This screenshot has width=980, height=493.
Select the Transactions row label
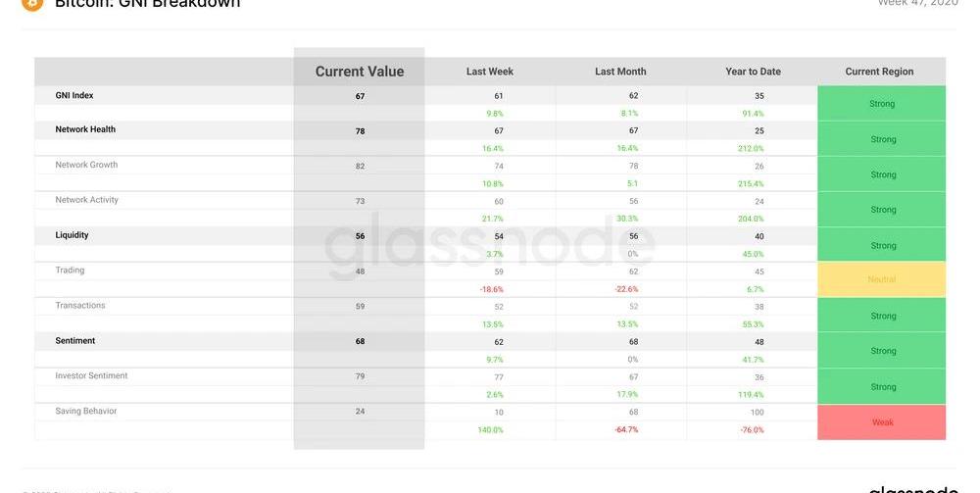[x=80, y=305]
